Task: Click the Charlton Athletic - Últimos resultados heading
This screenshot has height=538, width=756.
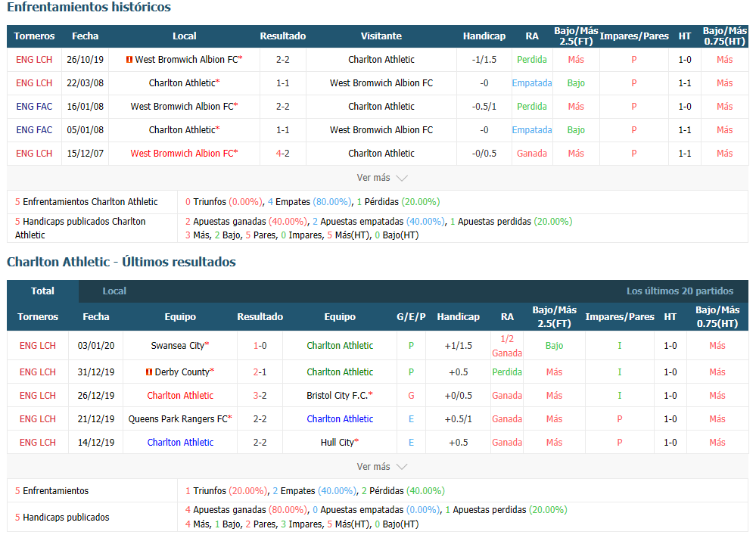Action: (121, 263)
